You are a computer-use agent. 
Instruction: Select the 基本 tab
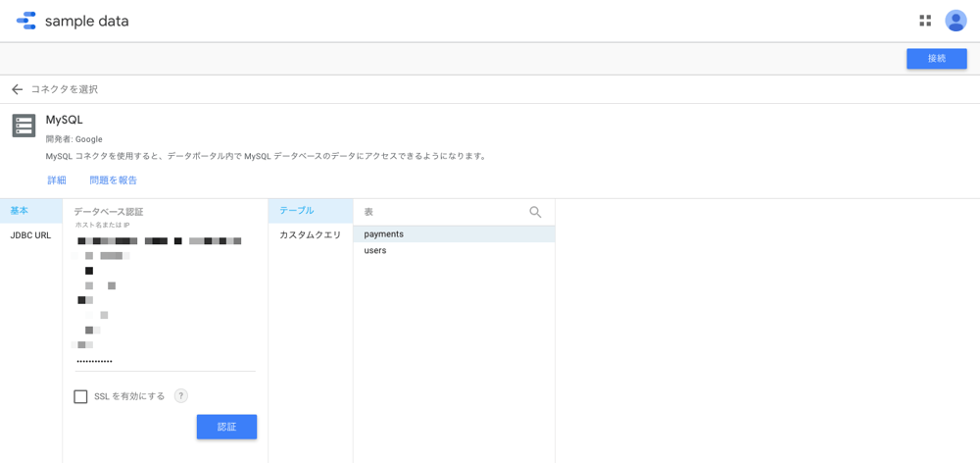click(x=31, y=211)
